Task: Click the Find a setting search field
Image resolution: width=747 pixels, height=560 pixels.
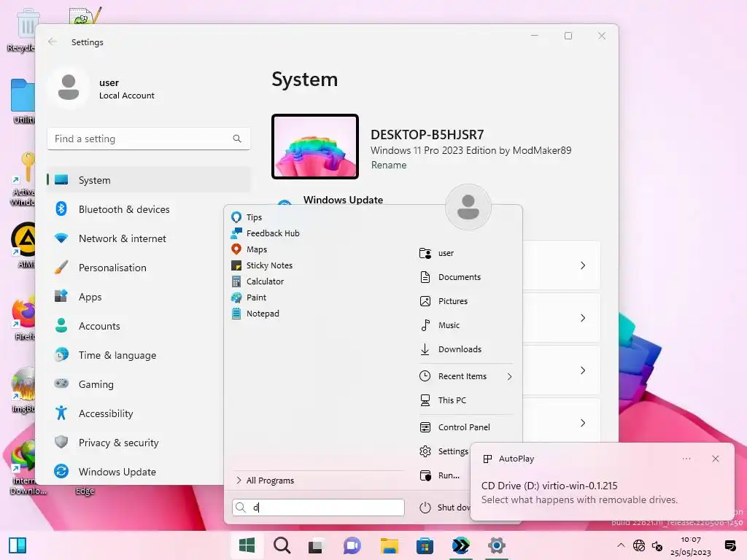Action: click(x=149, y=139)
